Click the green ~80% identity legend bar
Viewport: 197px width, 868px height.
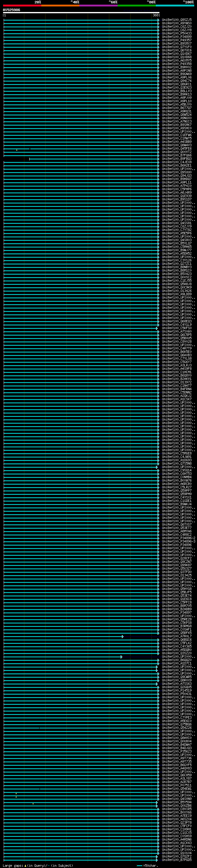click(x=137, y=6)
